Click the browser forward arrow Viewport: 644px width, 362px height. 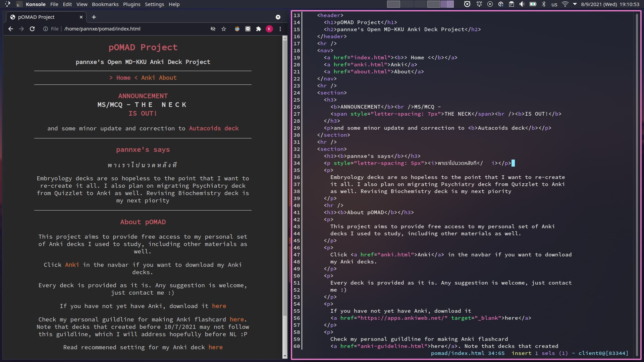tap(21, 29)
